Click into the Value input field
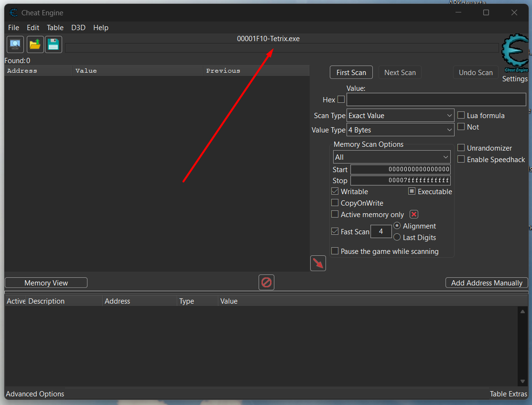The image size is (532, 405). pyautogui.click(x=436, y=99)
